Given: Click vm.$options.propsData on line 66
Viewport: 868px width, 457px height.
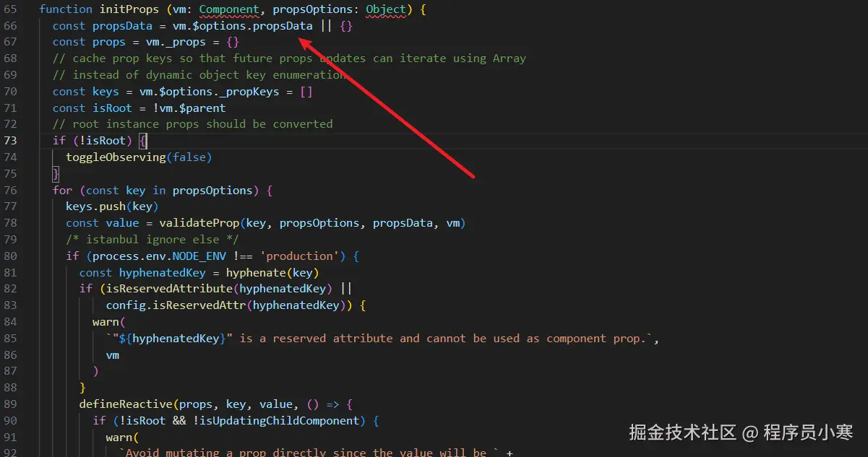Looking at the screenshot, I should pyautogui.click(x=243, y=26).
